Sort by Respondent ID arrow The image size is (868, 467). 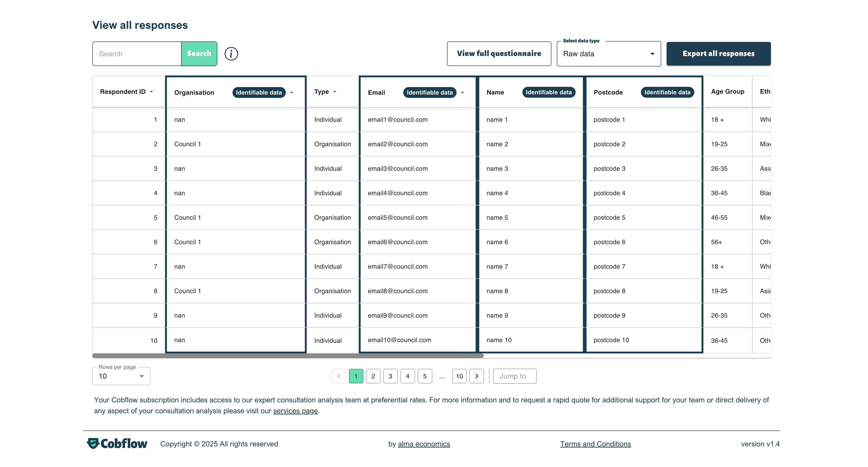(152, 92)
